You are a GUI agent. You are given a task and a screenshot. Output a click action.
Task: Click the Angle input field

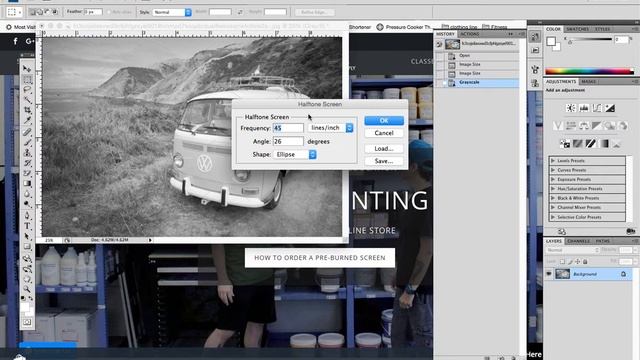pyautogui.click(x=288, y=141)
